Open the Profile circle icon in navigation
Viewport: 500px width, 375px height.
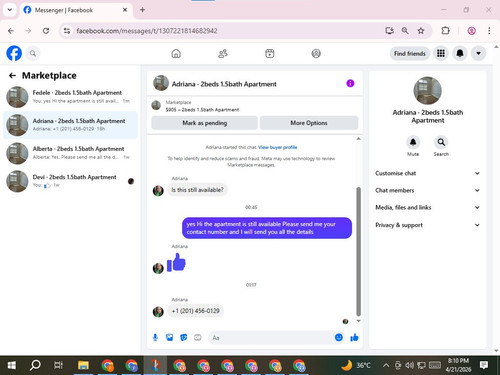(316, 53)
